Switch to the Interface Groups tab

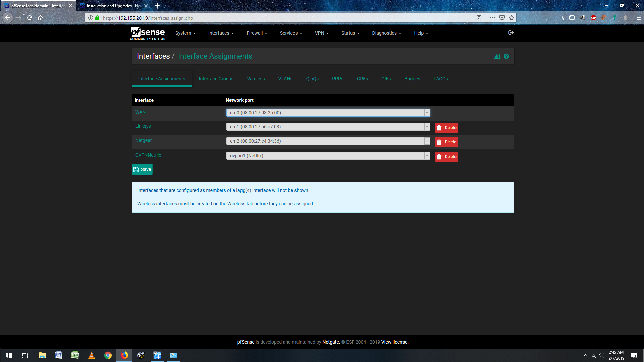tap(216, 79)
